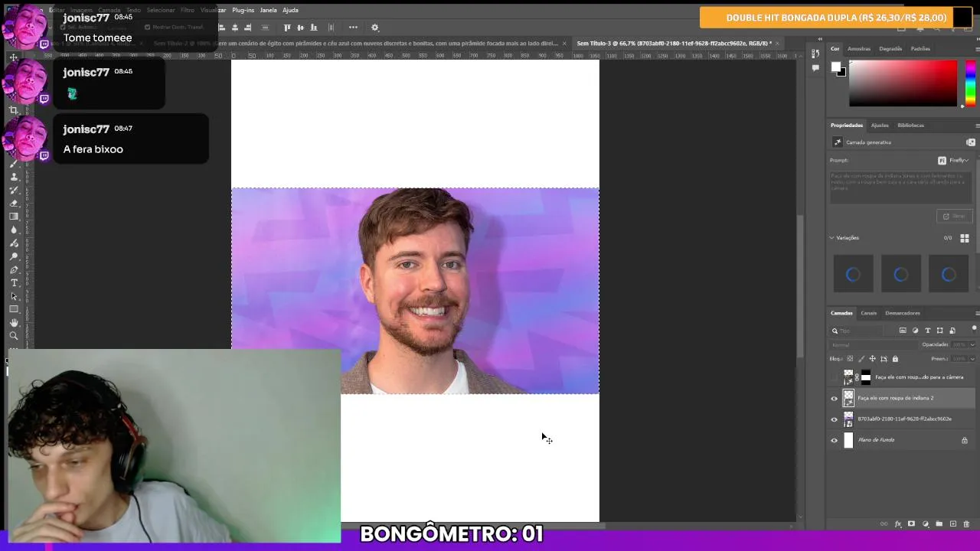Select the History Brush tool

pos(14,191)
